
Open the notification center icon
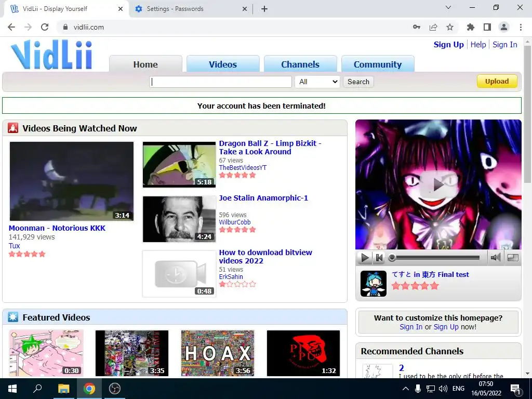coord(515,389)
